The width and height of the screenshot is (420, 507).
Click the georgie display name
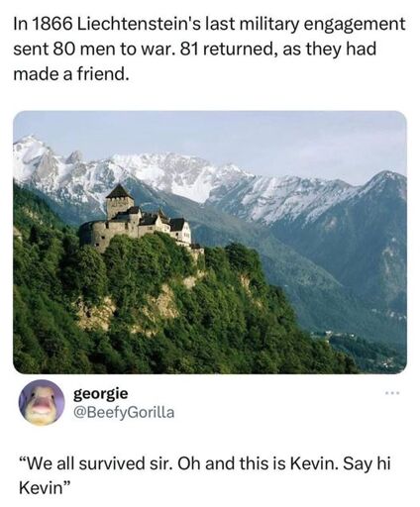point(100,393)
